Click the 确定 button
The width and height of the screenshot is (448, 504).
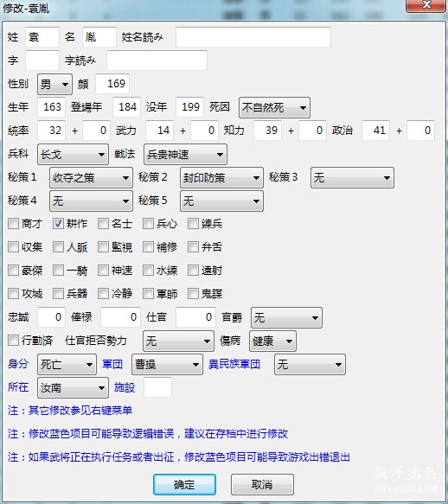[x=184, y=484]
